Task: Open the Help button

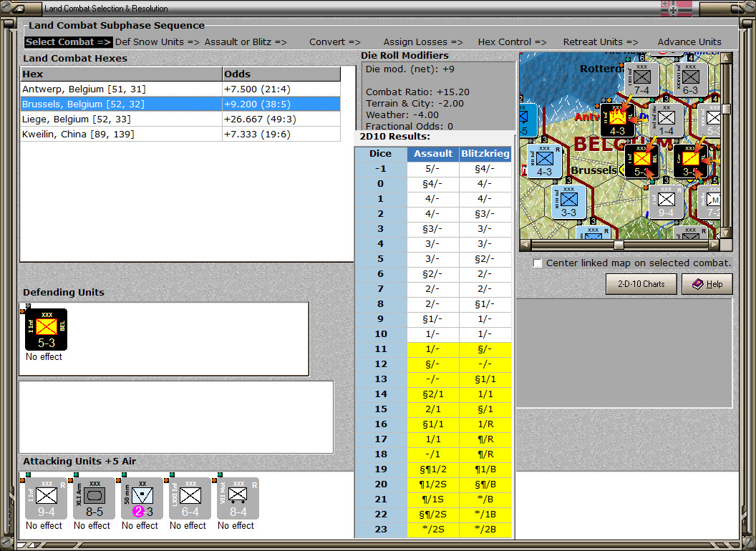Action: click(x=707, y=284)
